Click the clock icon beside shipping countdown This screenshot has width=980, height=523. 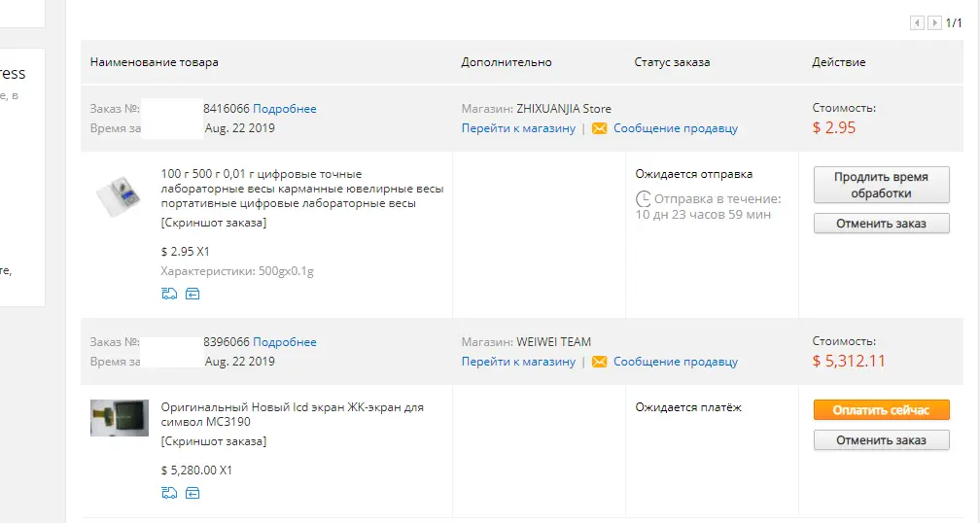pos(644,199)
